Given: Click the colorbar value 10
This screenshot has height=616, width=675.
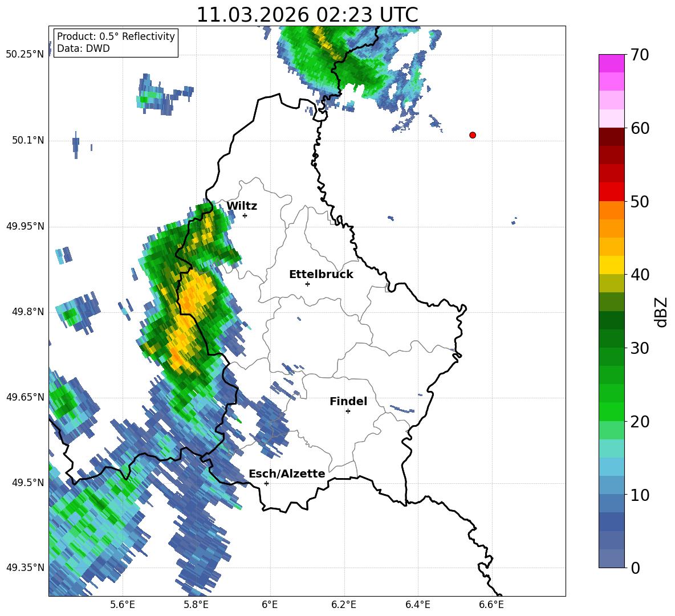Looking at the screenshot, I should (640, 495).
